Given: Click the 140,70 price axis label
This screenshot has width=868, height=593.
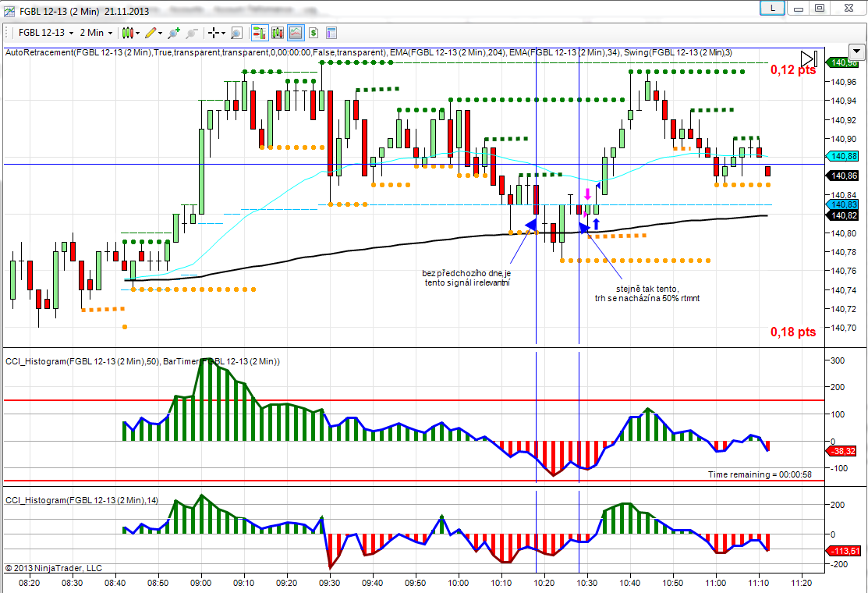Looking at the screenshot, I should 843,328.
